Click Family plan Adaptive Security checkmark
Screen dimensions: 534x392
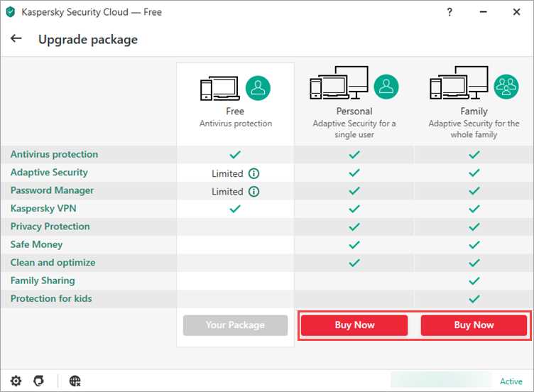click(474, 173)
